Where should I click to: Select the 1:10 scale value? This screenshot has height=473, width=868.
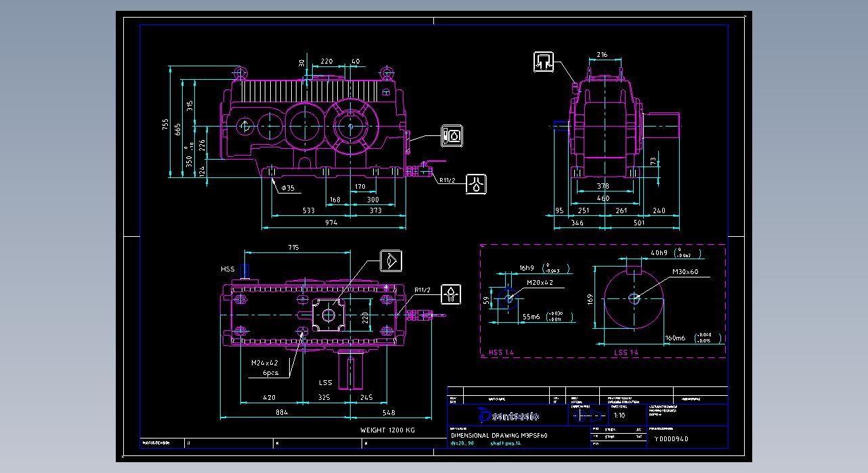619,415
